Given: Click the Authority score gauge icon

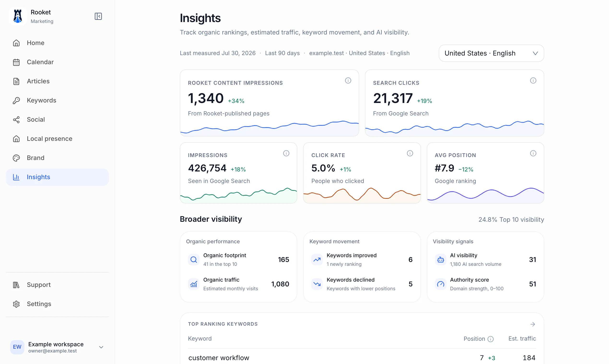Looking at the screenshot, I should [440, 284].
